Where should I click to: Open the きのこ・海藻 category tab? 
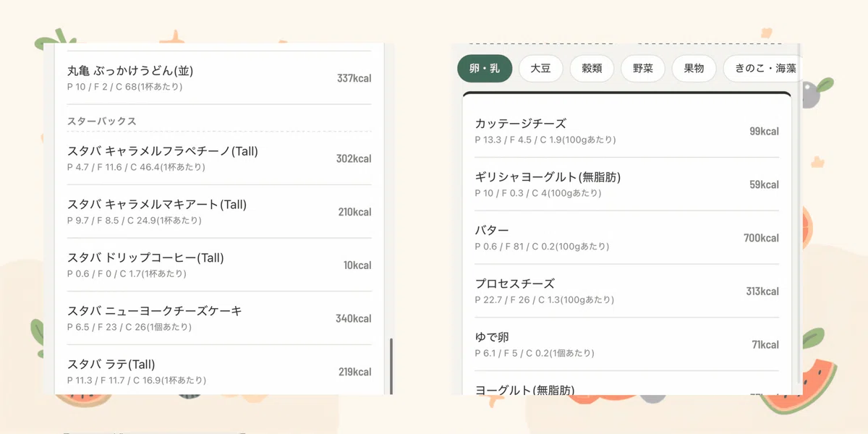[762, 69]
